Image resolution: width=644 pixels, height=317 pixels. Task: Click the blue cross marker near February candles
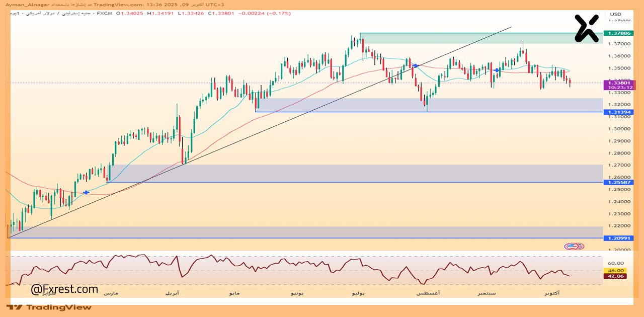coord(87,192)
